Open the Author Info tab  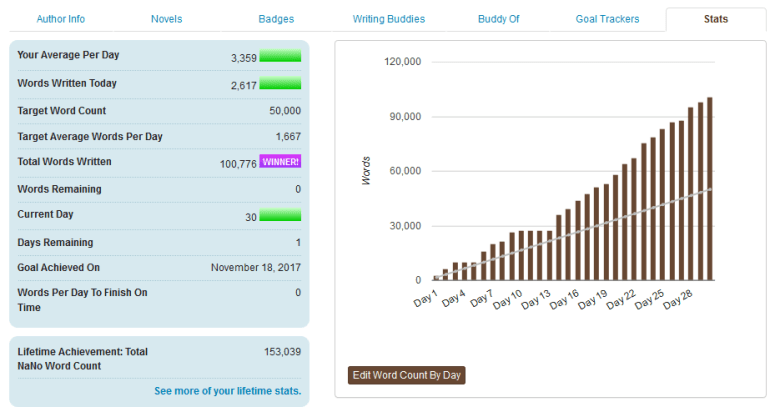[x=60, y=19]
